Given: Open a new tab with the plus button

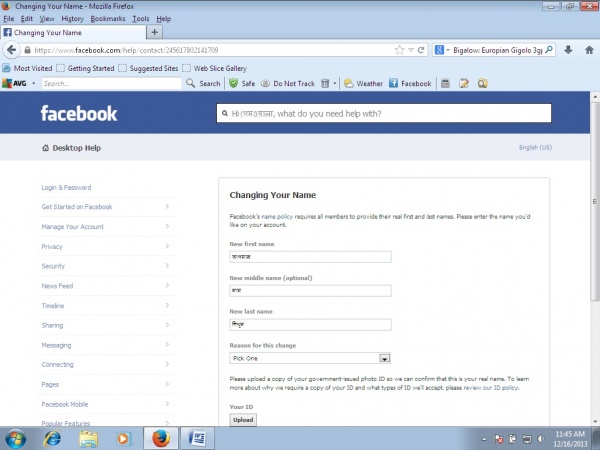Looking at the screenshot, I should (x=155, y=33).
